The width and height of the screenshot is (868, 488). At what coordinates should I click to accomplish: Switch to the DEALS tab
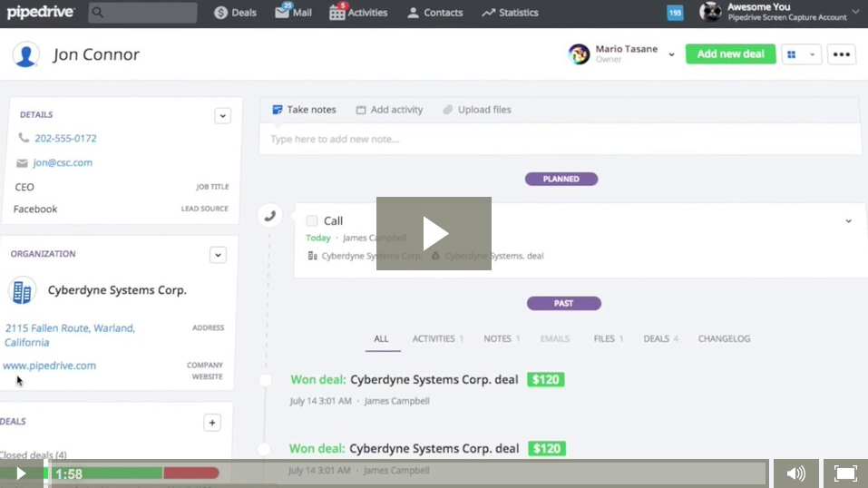tap(660, 338)
